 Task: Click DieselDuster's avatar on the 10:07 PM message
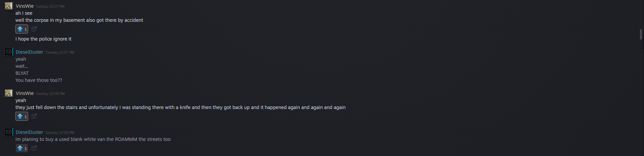9,52
